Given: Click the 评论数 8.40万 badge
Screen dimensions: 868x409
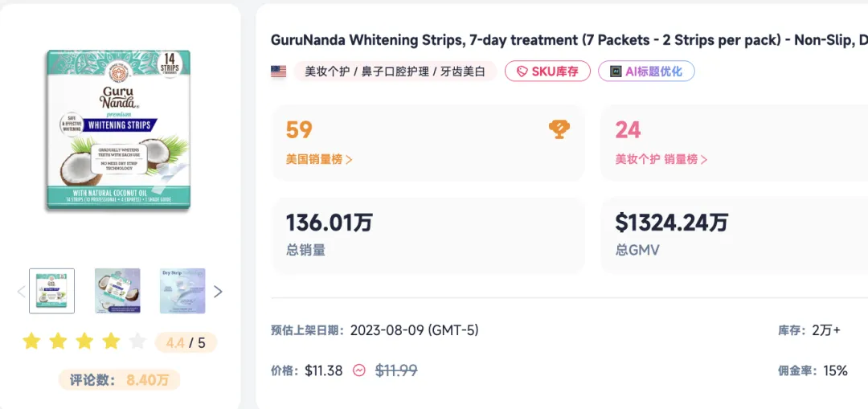Looking at the screenshot, I should (119, 380).
